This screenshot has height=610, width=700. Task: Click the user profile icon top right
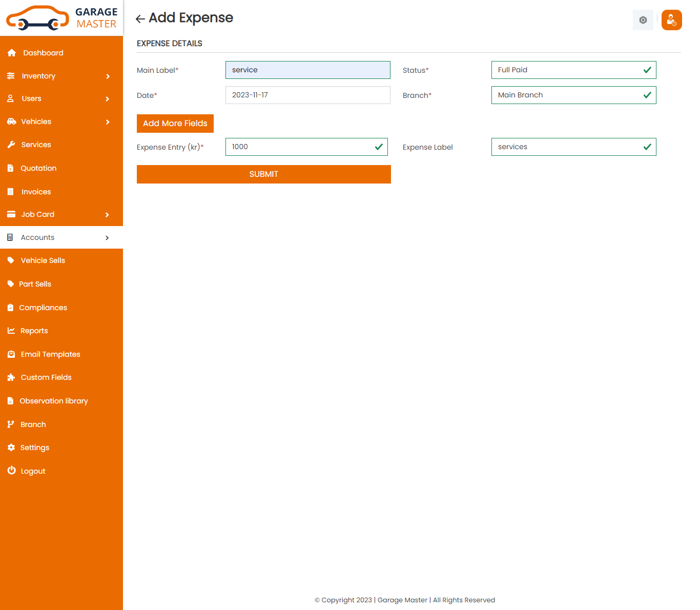tap(671, 20)
